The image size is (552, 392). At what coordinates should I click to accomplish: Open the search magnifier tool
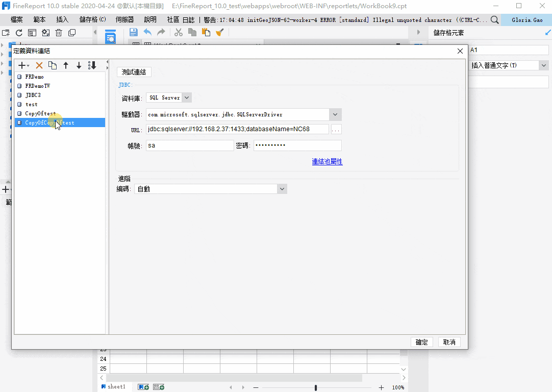[494, 20]
